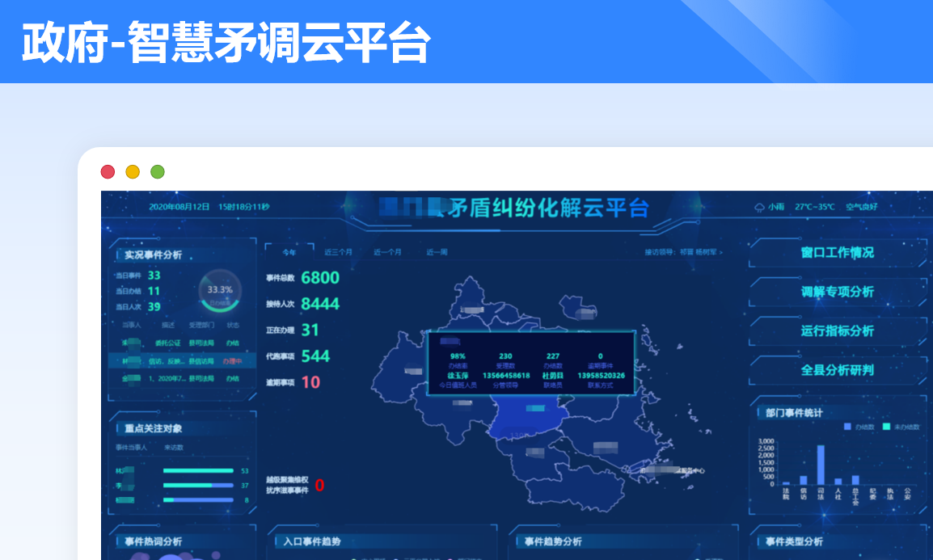Image resolution: width=933 pixels, height=560 pixels.
Task: Click the 入口事件趋势 panel title
Action: [312, 541]
